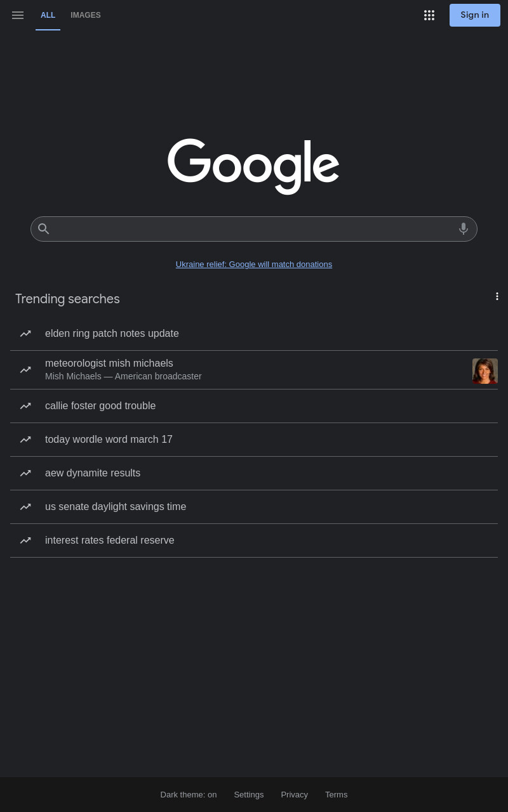The image size is (508, 812).
Task: Click trending arrow beside elden ring
Action: pos(25,334)
